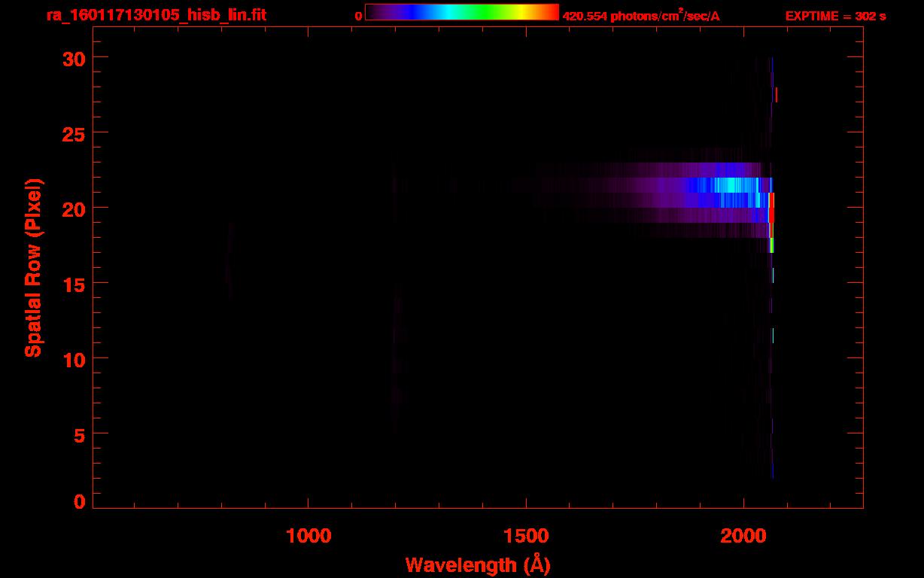
Task: Click the 1500 wavelength tick label
Action: [x=526, y=536]
